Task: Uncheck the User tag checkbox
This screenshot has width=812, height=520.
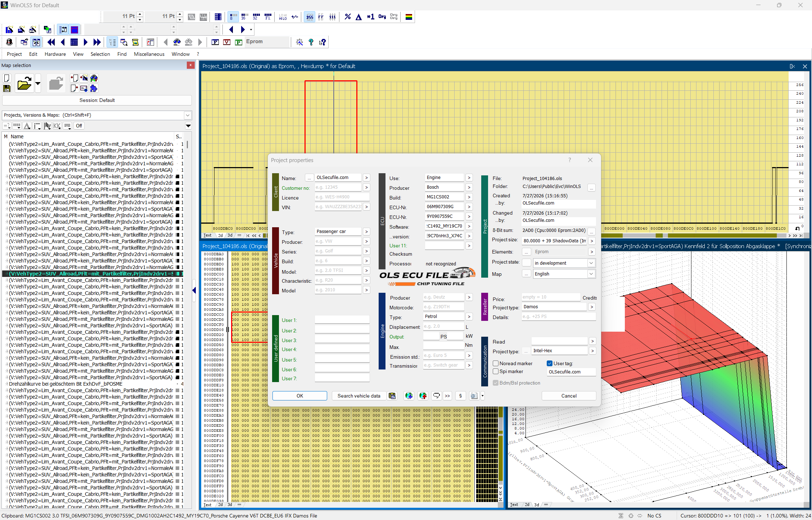Action: point(550,363)
